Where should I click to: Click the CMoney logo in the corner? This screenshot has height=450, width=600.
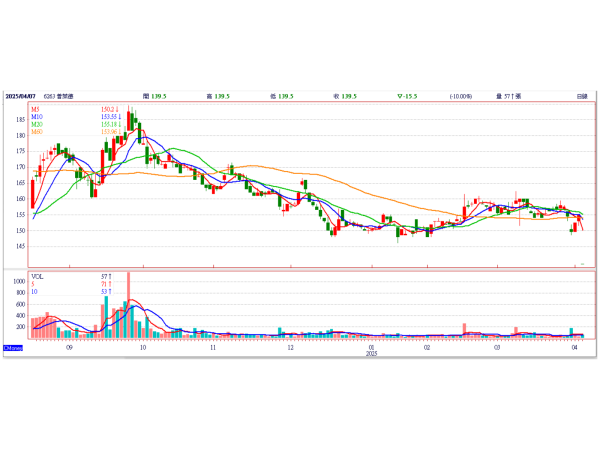[x=13, y=347]
